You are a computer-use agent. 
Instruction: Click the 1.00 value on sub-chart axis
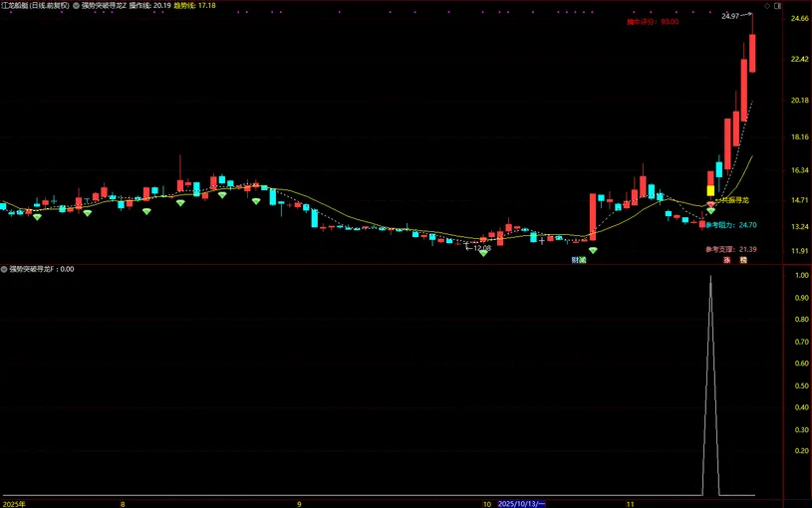pyautogui.click(x=802, y=276)
